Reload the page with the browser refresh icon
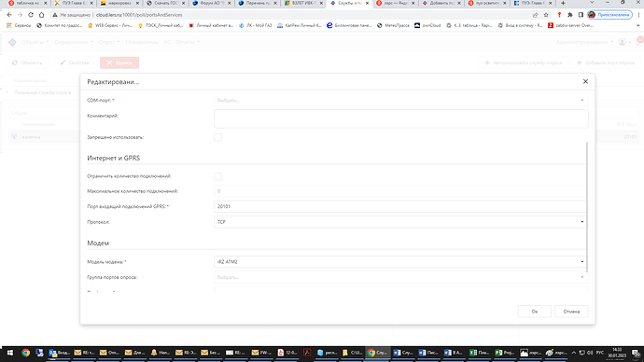 coord(31,15)
